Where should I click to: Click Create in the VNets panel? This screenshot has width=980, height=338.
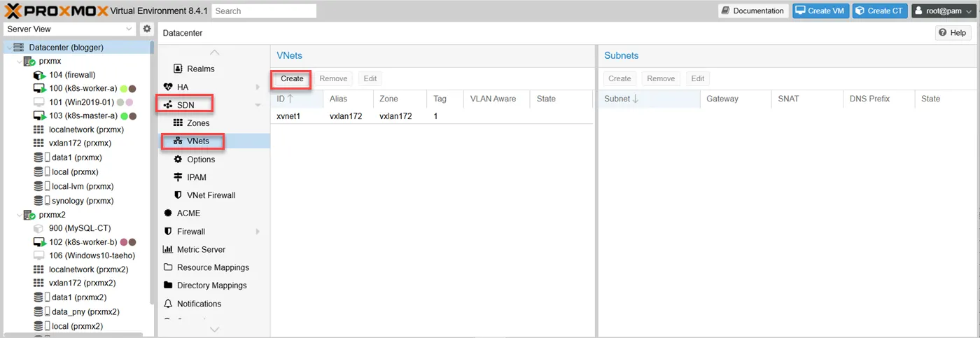coord(292,78)
